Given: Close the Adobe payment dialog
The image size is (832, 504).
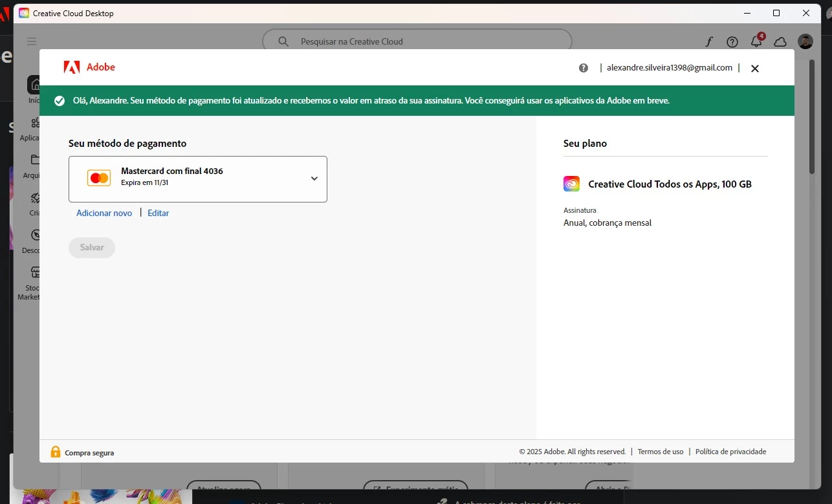Looking at the screenshot, I should point(754,69).
